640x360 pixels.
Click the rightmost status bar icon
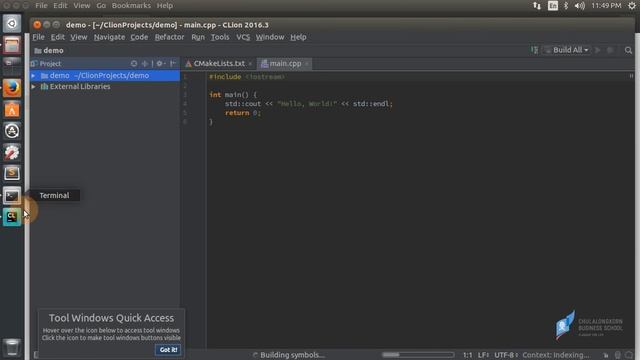click(629, 355)
